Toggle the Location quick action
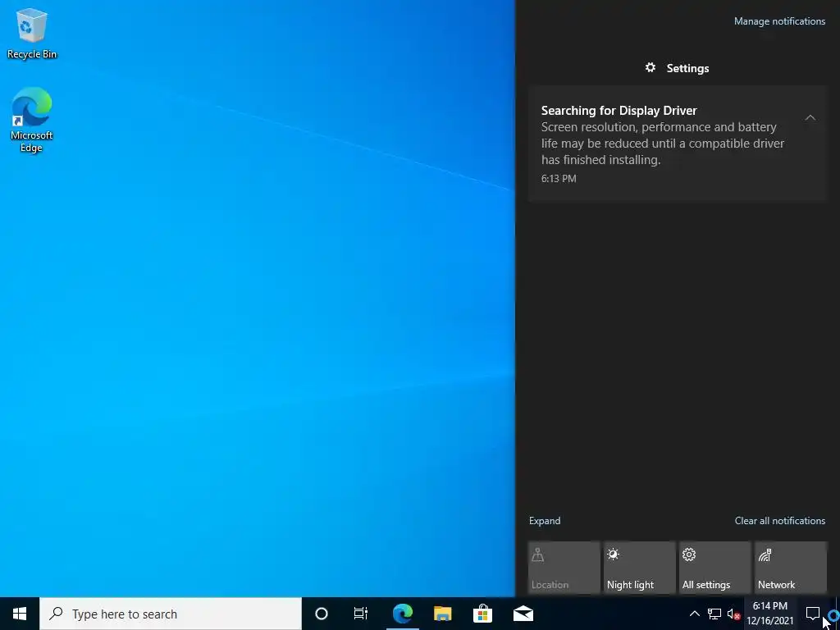The image size is (840, 630). click(564, 568)
